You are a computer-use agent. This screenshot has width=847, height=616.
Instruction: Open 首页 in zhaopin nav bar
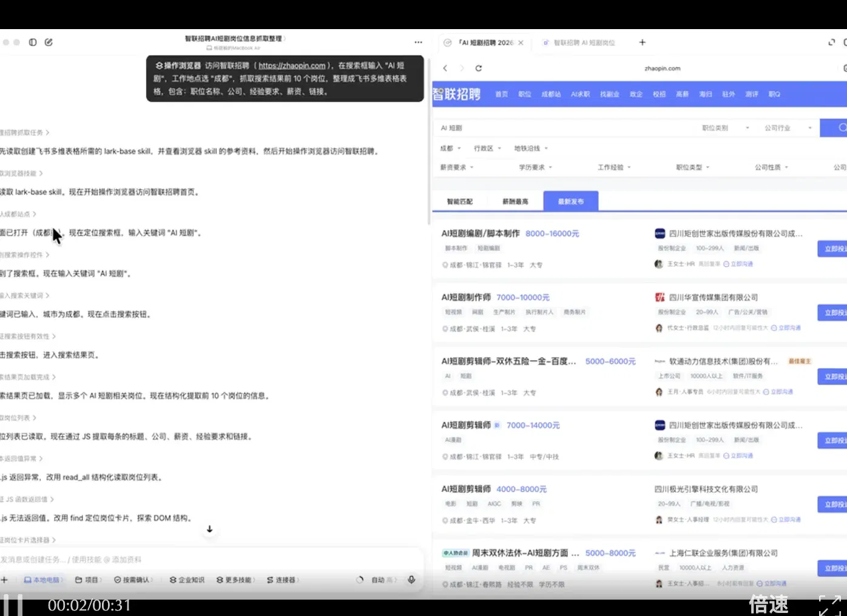(x=502, y=95)
